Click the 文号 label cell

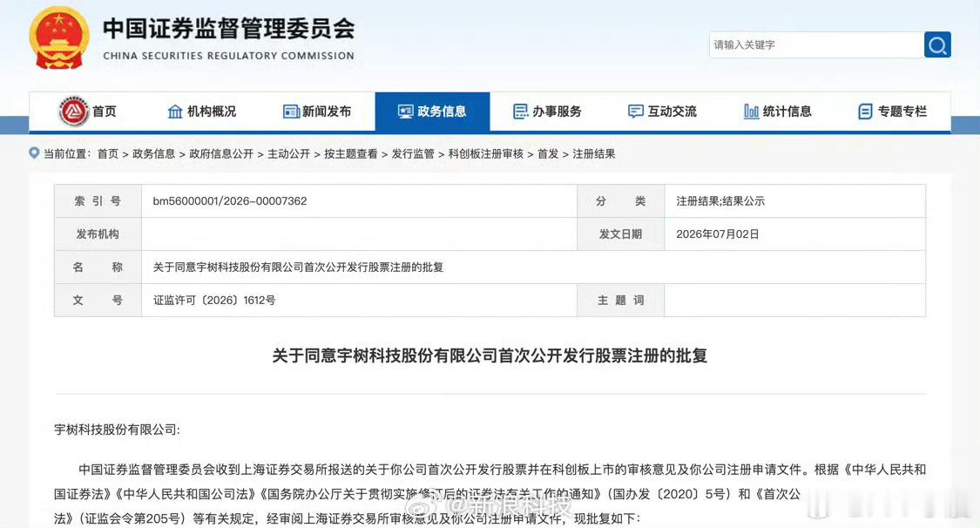tap(98, 301)
